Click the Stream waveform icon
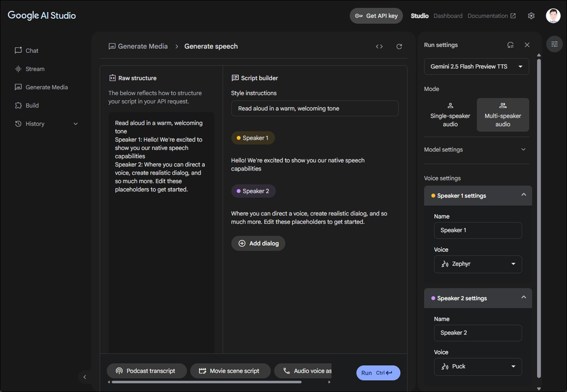Screen dimensions: 567x392 point(18,69)
